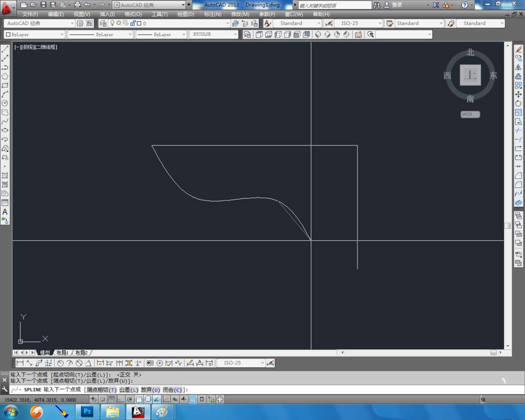Viewport: 525px width, 420px height.
Task: Select the Circle draw tool
Action: [5, 103]
